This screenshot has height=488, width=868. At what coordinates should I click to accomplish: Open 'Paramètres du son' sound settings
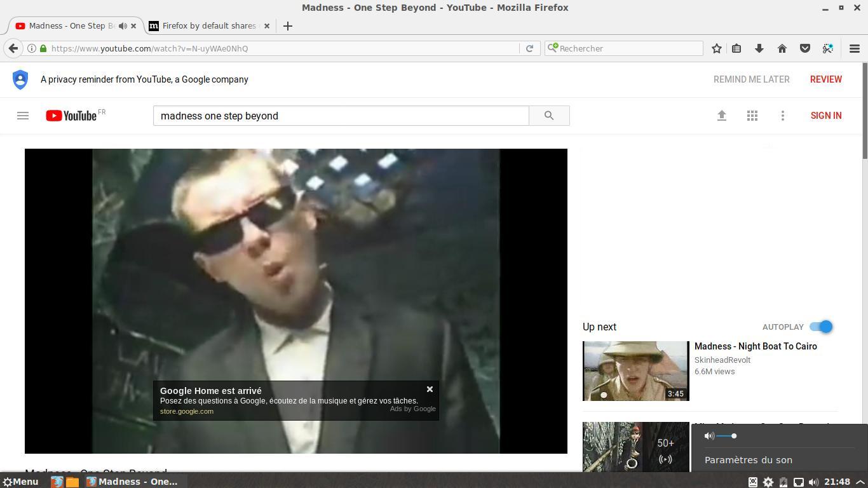tap(749, 460)
